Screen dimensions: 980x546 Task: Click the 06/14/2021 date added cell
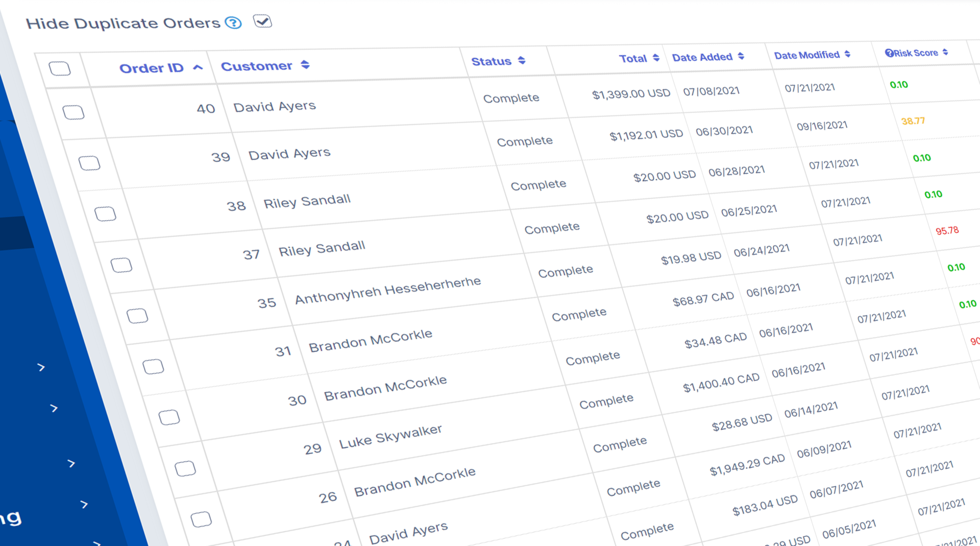point(811,410)
